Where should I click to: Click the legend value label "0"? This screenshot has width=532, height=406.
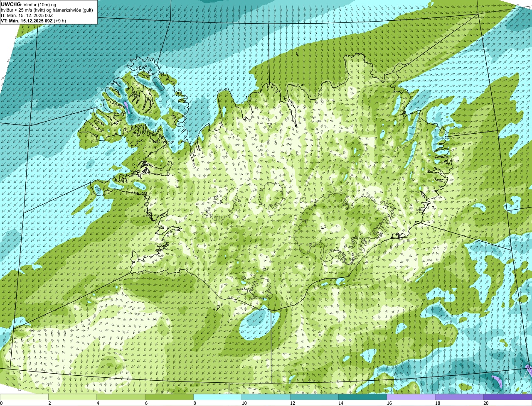[x=1, y=403]
